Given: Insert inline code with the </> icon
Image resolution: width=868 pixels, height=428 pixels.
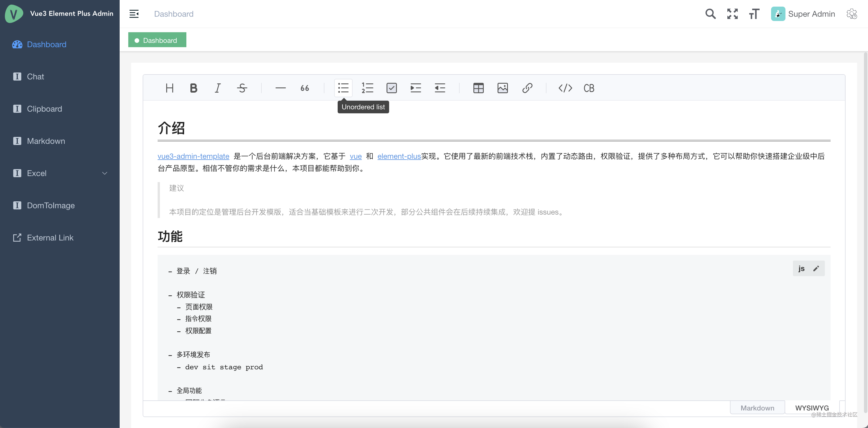Looking at the screenshot, I should (x=565, y=88).
